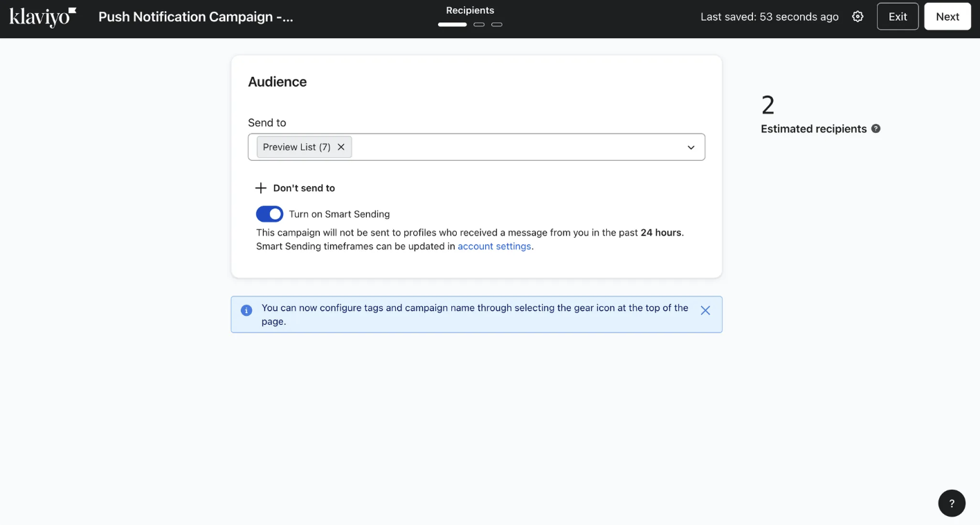Viewport: 980px width, 525px height.
Task: Click the Turn on Smart Sending label
Action: [339, 214]
